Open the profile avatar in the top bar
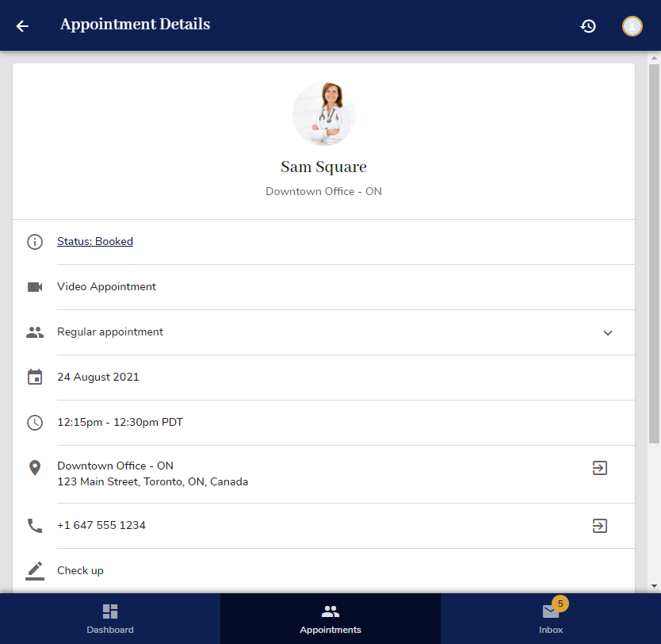This screenshot has height=644, width=661. point(632,25)
